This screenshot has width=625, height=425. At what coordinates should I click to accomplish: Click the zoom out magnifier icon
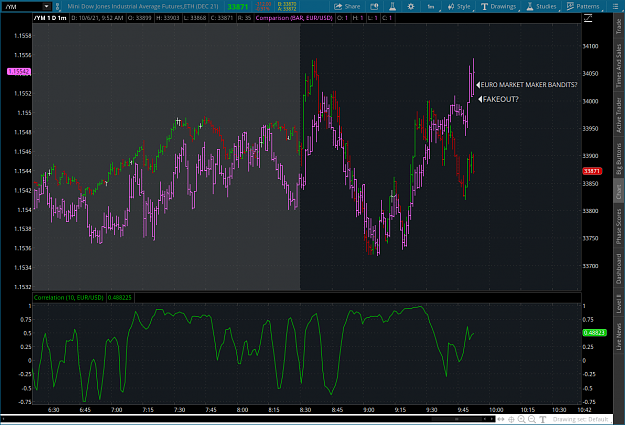[x=532, y=419]
